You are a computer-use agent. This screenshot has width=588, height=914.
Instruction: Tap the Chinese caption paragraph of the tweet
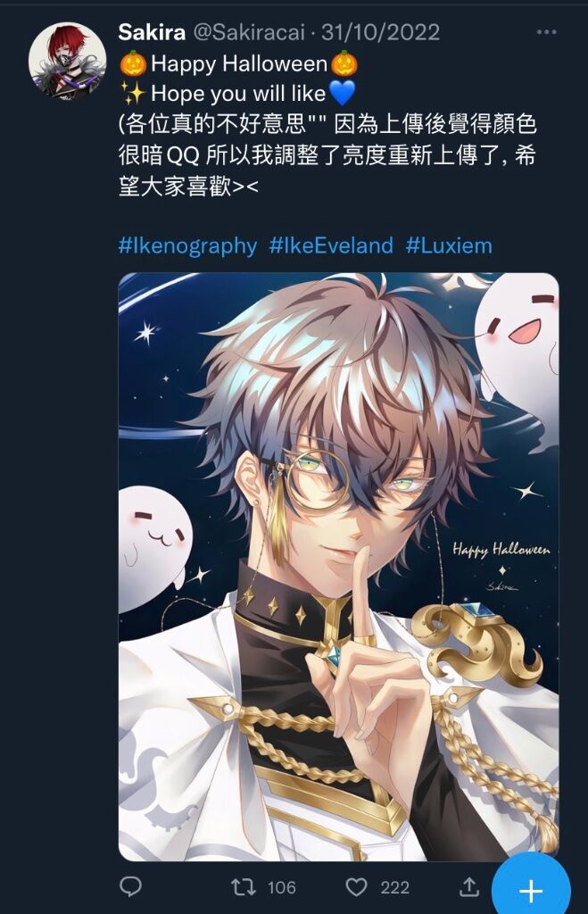tap(327, 155)
